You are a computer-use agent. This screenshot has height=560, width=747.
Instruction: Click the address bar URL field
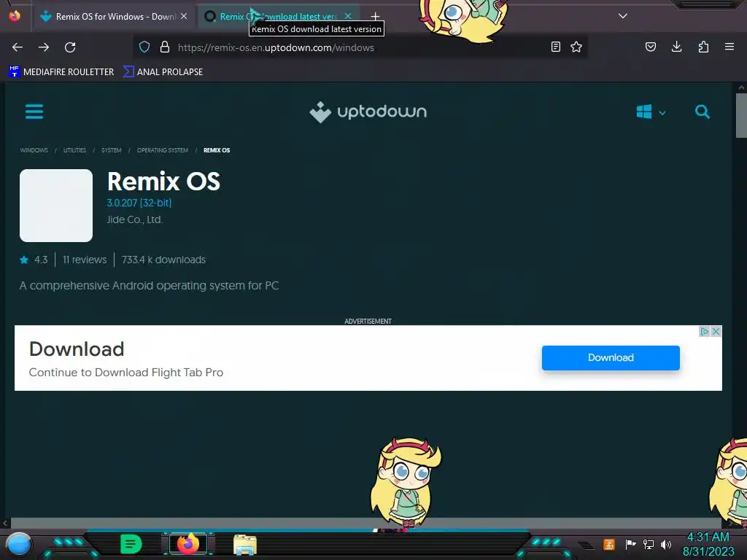tap(360, 47)
